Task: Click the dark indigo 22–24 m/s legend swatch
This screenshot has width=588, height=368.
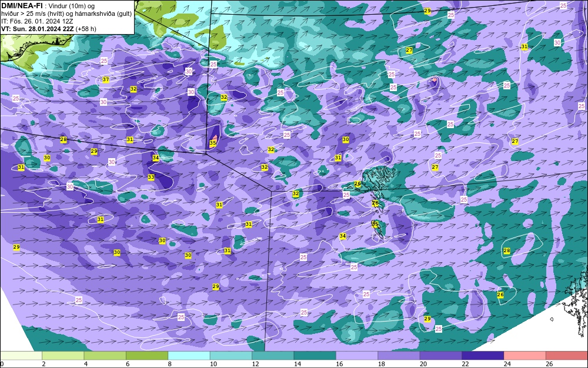Action: (483, 356)
